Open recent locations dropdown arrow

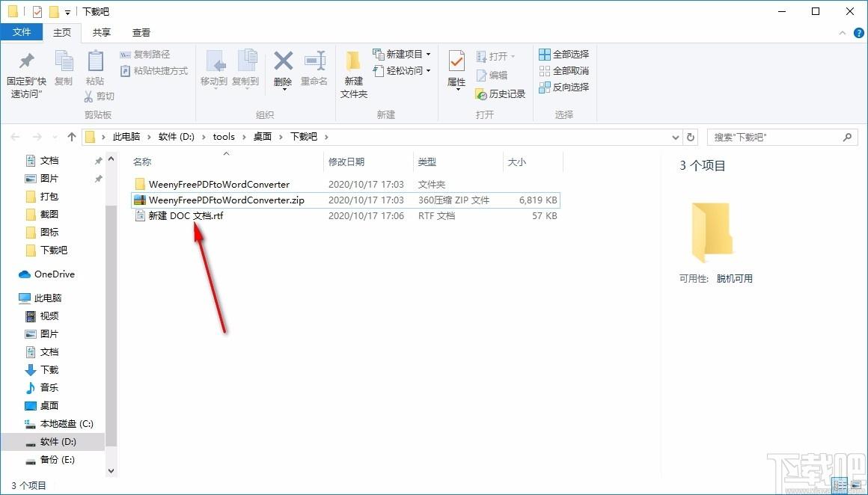tap(54, 137)
